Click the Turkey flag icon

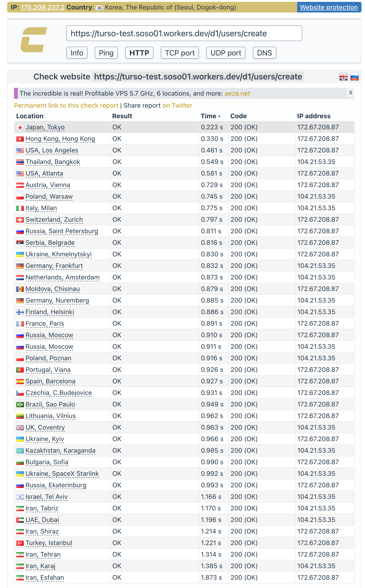coord(20,543)
